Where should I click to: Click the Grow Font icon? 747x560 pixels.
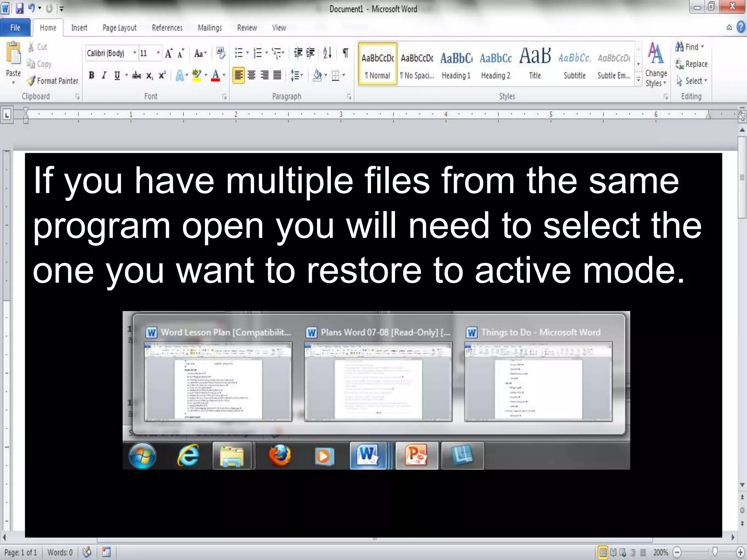click(169, 53)
